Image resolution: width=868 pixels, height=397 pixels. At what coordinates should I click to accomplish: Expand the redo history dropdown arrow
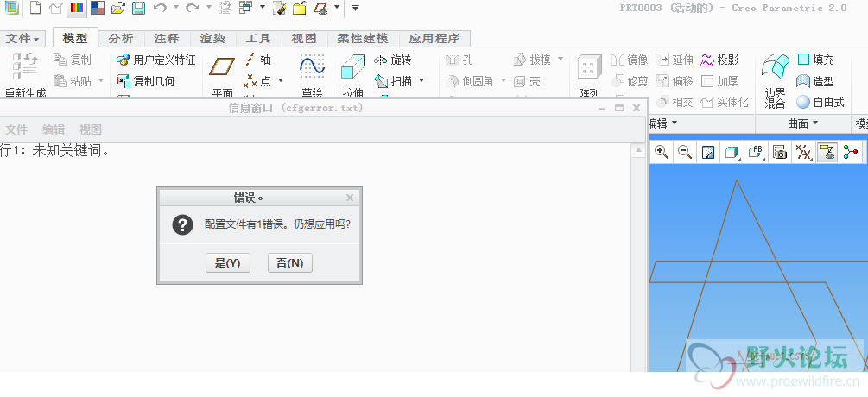click(209, 8)
